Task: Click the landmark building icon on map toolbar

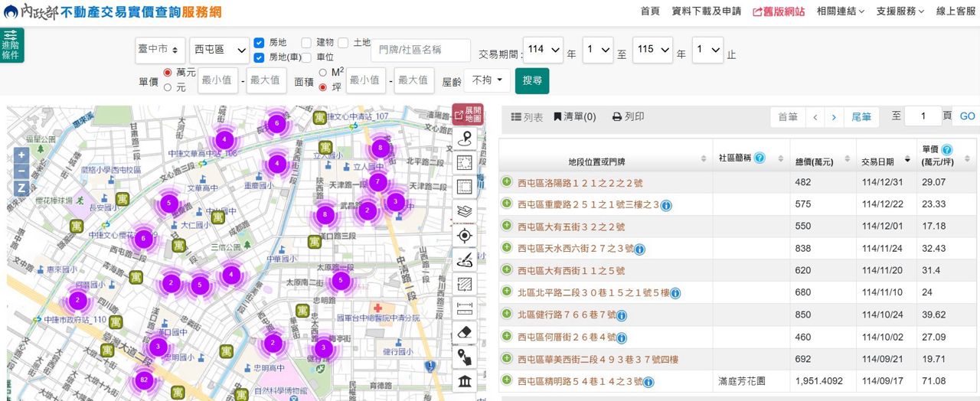Action: coord(464,382)
